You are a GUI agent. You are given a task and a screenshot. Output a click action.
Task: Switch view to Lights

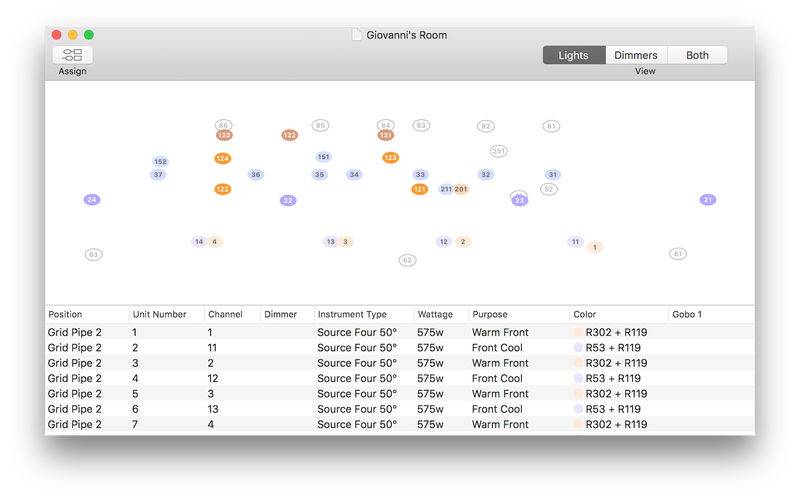coord(573,56)
